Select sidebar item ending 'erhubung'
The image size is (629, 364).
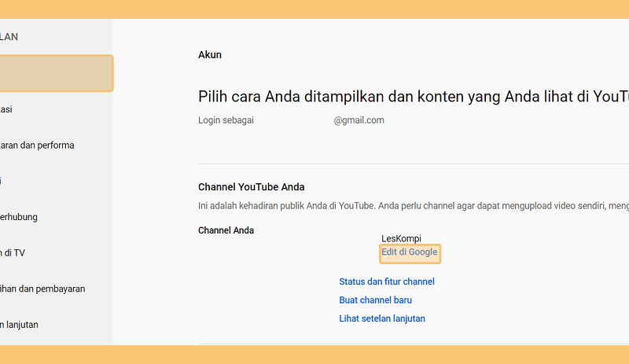(19, 217)
